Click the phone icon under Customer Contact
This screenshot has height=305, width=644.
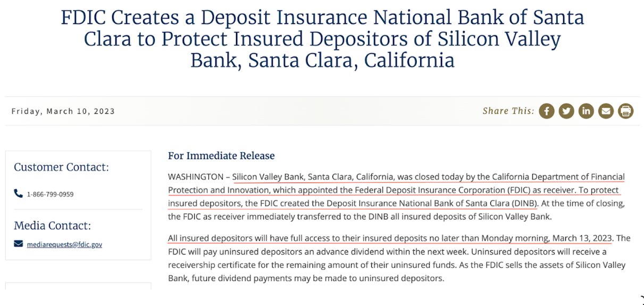coord(19,194)
